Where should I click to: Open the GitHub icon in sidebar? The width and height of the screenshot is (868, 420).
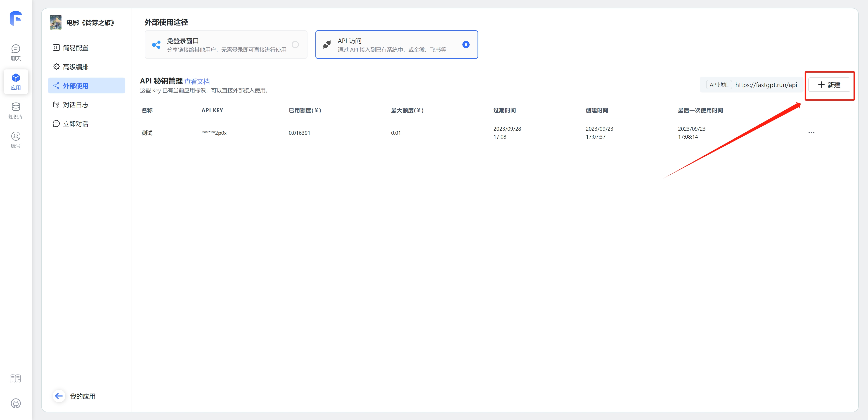pos(16,403)
